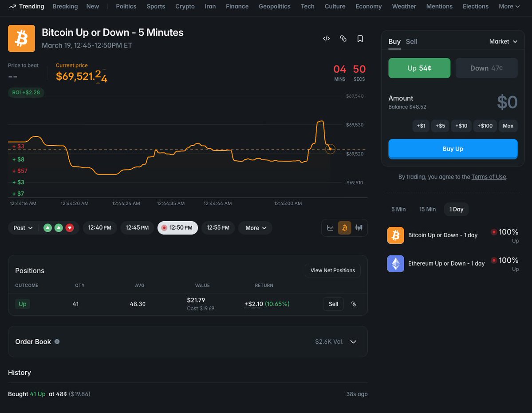Open the Terms of Use link
The width and height of the screenshot is (532, 413).
[489, 176]
